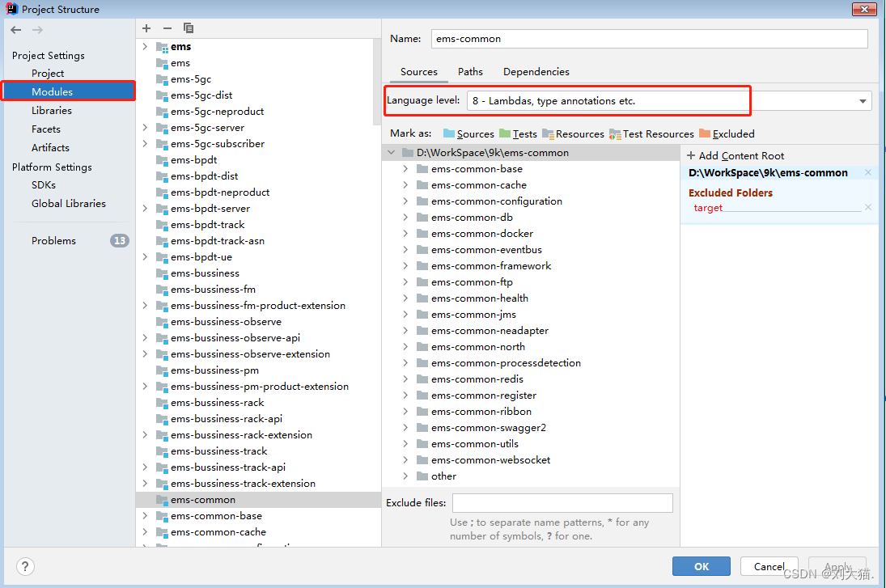Expand the ems-5gc-server module
This screenshot has width=886, height=588.
[x=145, y=128]
